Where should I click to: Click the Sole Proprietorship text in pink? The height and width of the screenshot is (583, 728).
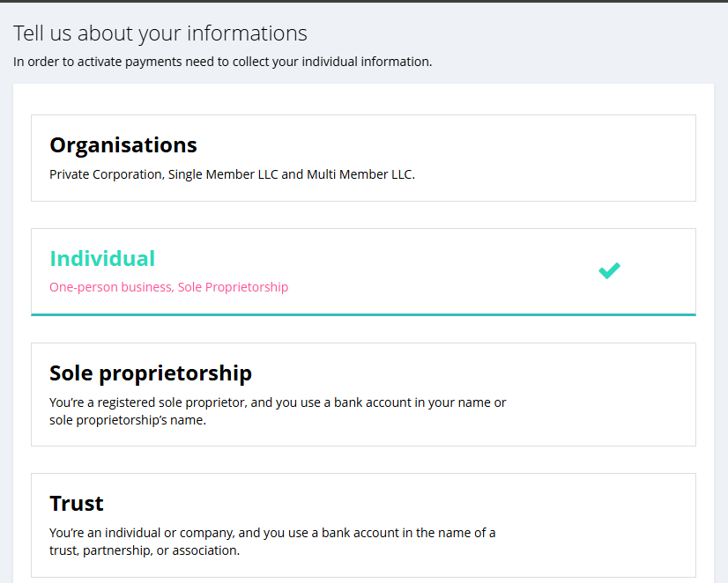point(233,287)
